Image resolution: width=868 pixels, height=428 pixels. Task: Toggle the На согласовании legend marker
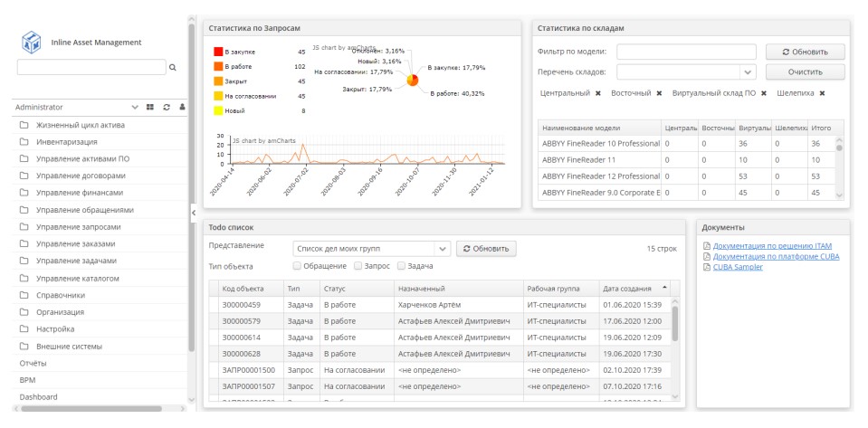pos(218,96)
